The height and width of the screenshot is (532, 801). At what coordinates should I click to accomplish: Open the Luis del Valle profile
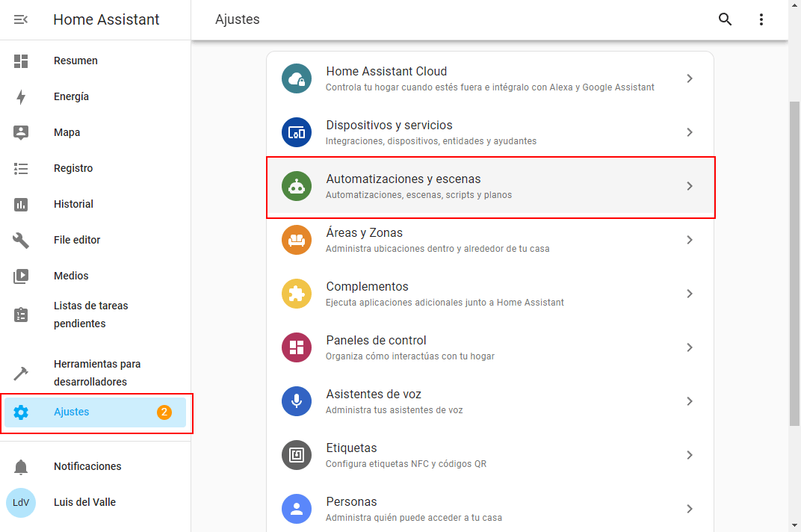coord(84,502)
